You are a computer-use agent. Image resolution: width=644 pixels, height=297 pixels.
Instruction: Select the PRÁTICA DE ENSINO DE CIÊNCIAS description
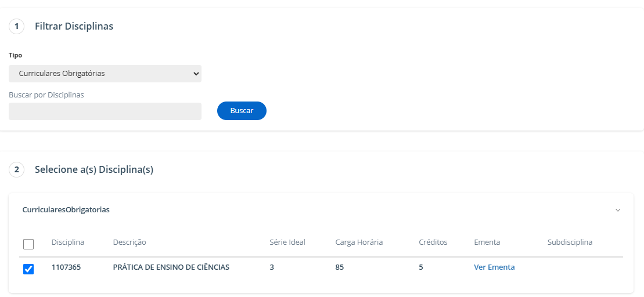point(171,267)
